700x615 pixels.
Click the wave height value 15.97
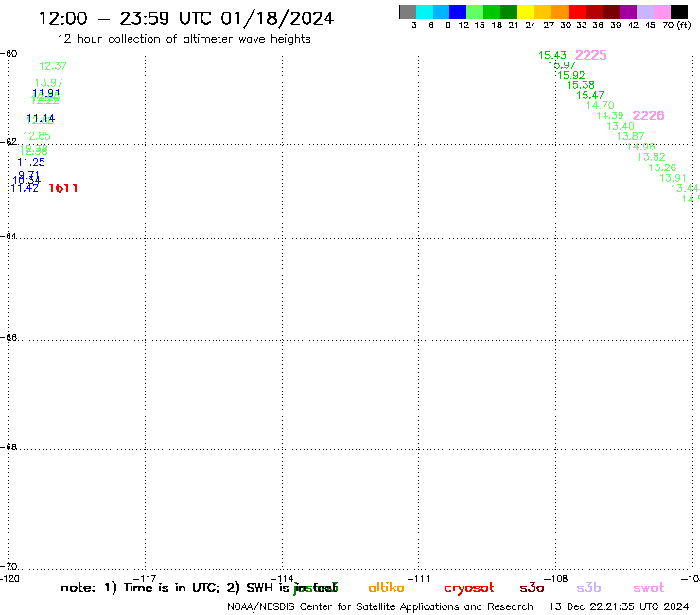pyautogui.click(x=562, y=65)
